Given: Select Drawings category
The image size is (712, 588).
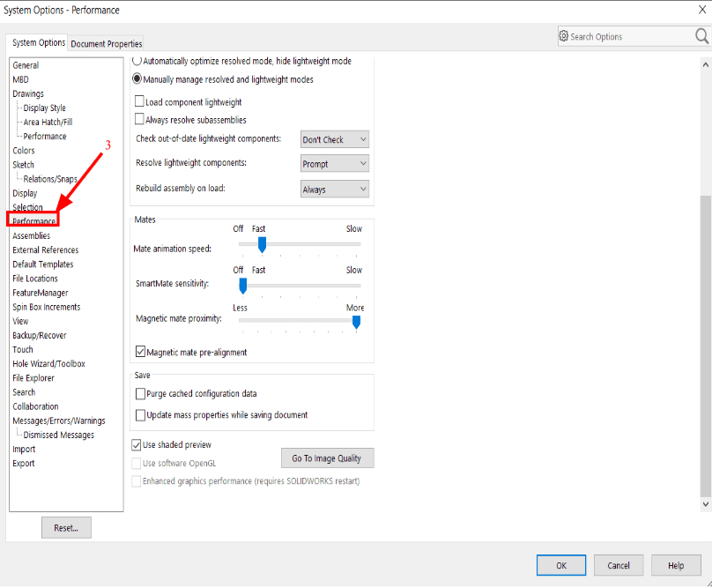Looking at the screenshot, I should tap(28, 93).
